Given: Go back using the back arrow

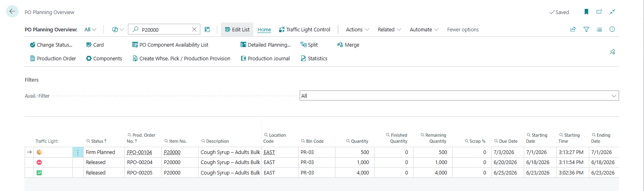Looking at the screenshot, I should [12, 12].
